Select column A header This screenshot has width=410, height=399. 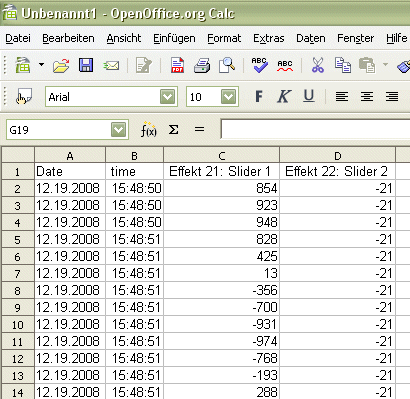[70, 155]
